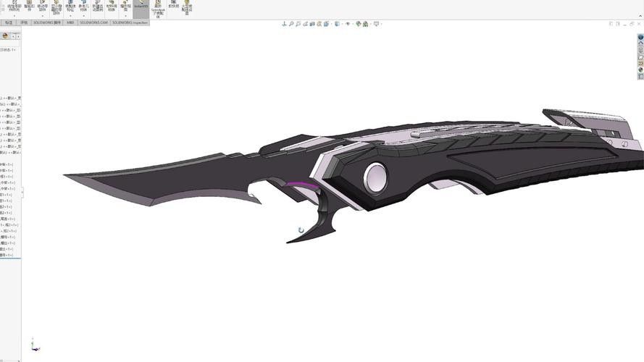Open Assembly Features tool

pyautogui.click(x=70, y=6)
